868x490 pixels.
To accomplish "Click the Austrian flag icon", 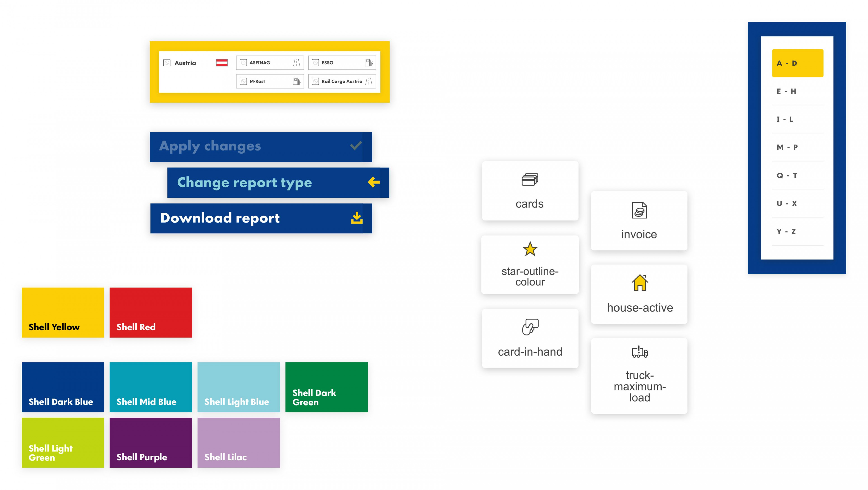I will tap(222, 63).
